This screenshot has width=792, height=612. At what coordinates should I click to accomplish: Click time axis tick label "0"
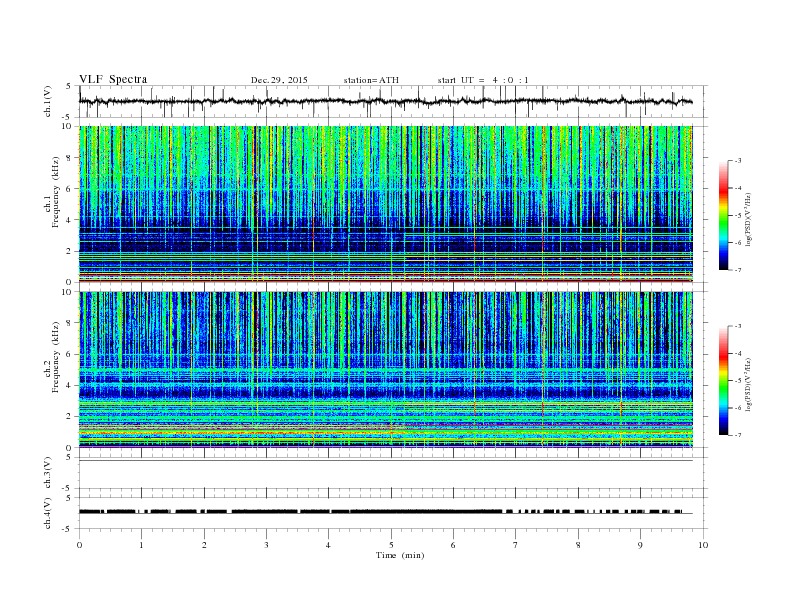click(79, 545)
